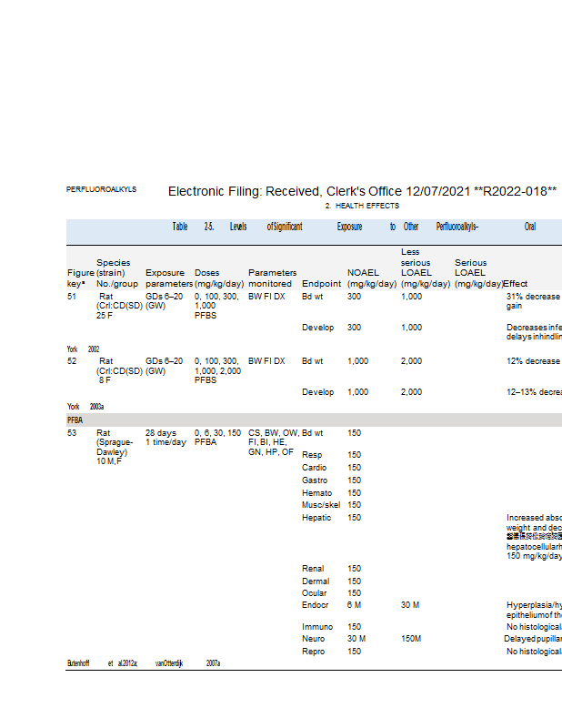The width and height of the screenshot is (562, 728).
Task: Click the "Less serious LOAEL" column header
Action: [416, 267]
